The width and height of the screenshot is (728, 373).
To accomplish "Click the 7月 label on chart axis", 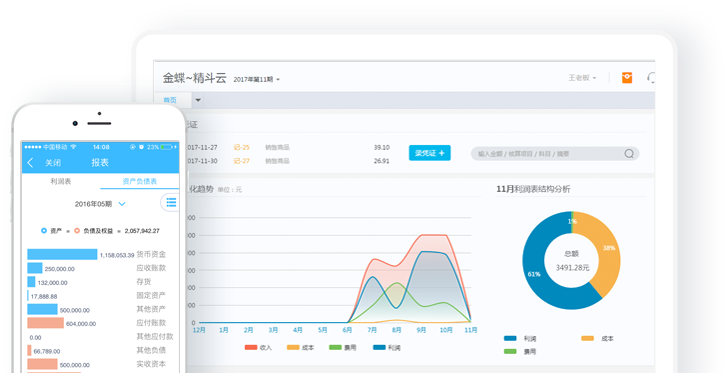I will point(372,330).
